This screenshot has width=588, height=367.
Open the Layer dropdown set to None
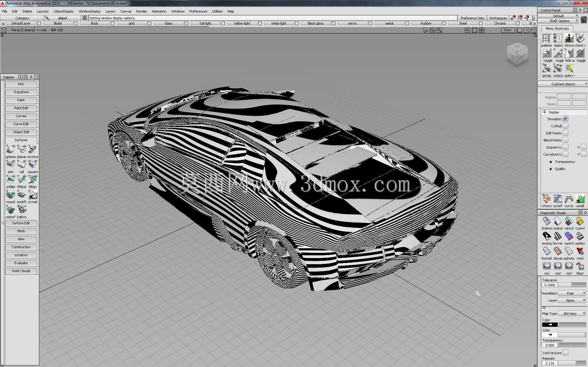coord(572,300)
